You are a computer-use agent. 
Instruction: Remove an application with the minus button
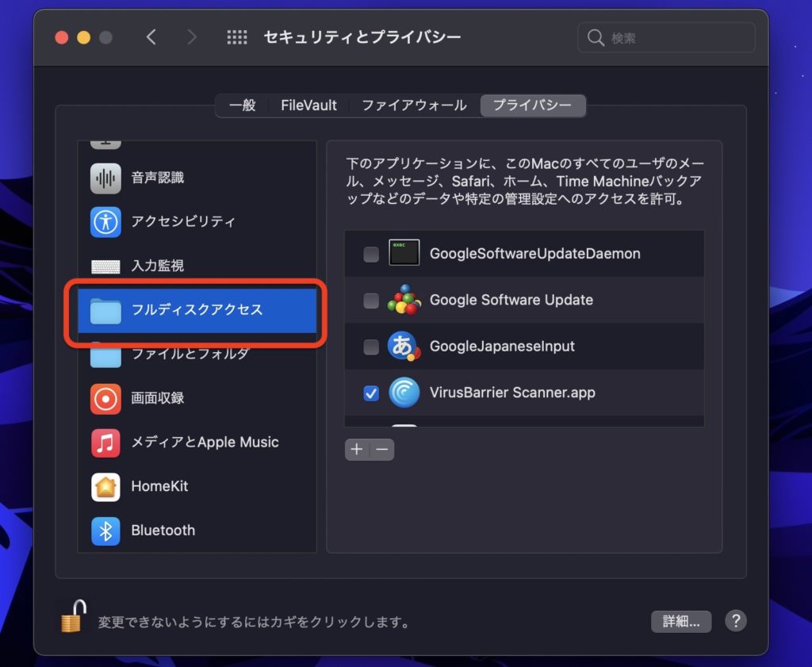coord(382,450)
